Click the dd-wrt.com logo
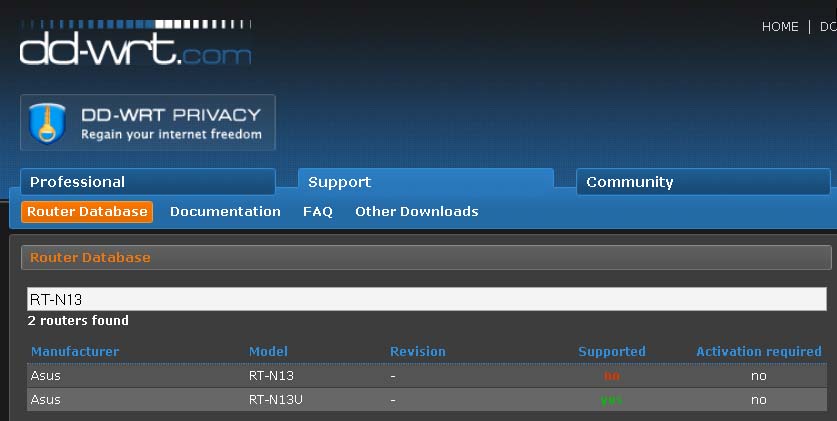 click(135, 43)
